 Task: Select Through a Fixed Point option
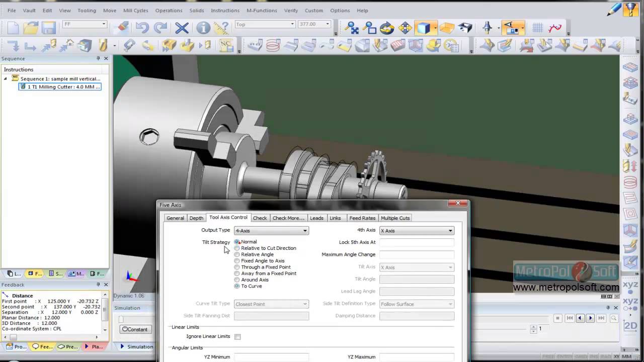pos(237,267)
